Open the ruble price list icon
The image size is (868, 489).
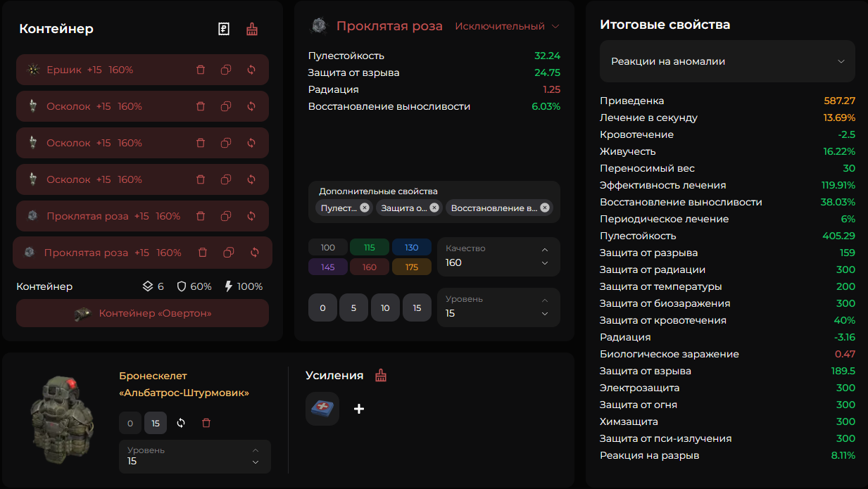[x=224, y=29]
